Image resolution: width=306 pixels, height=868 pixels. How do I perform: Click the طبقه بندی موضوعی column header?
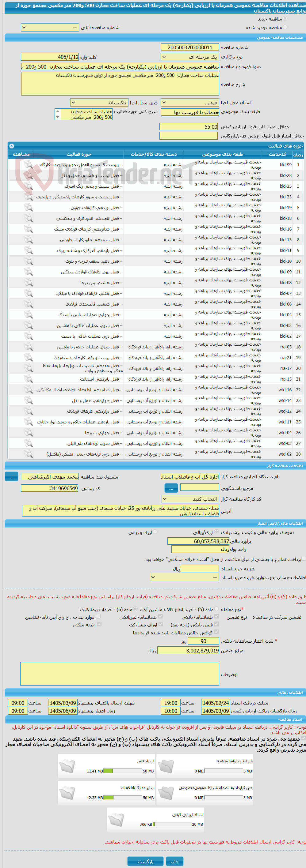223,154
